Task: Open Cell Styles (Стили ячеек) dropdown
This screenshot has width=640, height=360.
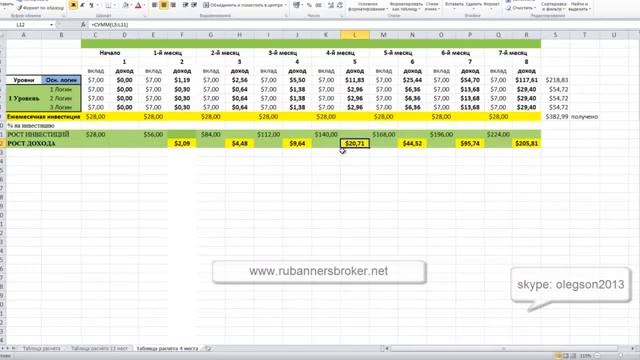Action: [432, 6]
